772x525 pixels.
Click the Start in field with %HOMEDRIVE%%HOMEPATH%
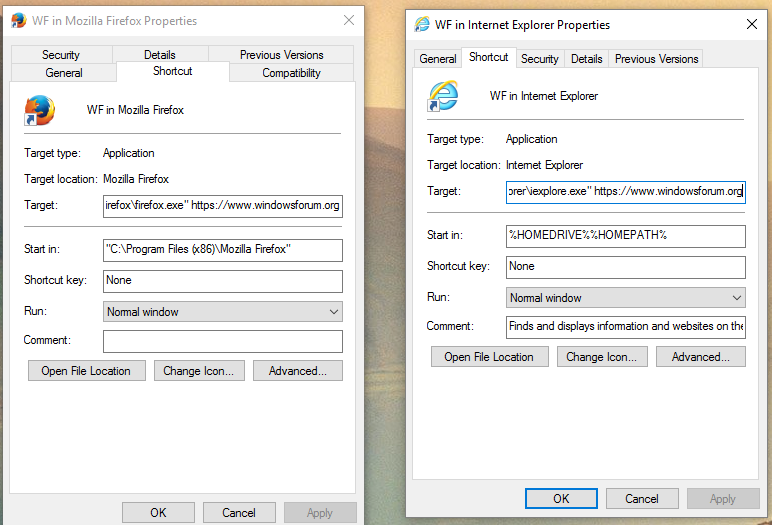tap(626, 236)
